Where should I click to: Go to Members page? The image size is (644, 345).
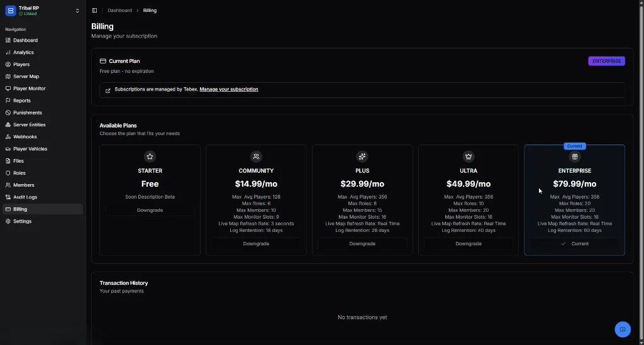pos(43,185)
